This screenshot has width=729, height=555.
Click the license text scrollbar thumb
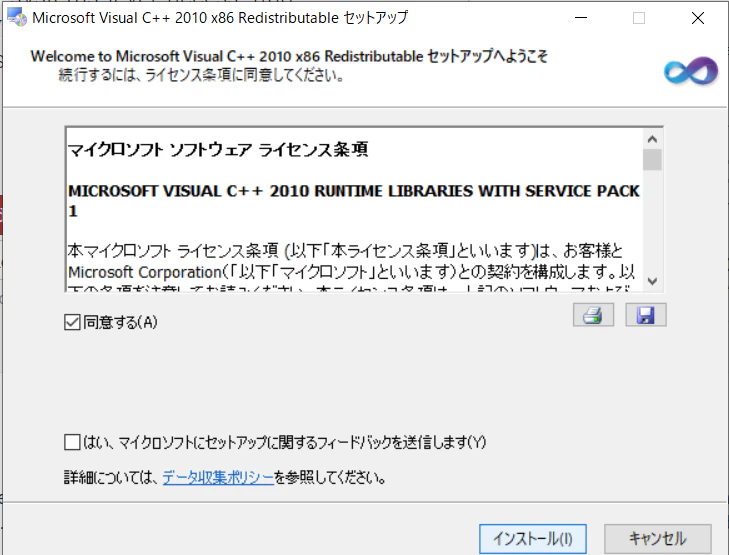point(652,159)
